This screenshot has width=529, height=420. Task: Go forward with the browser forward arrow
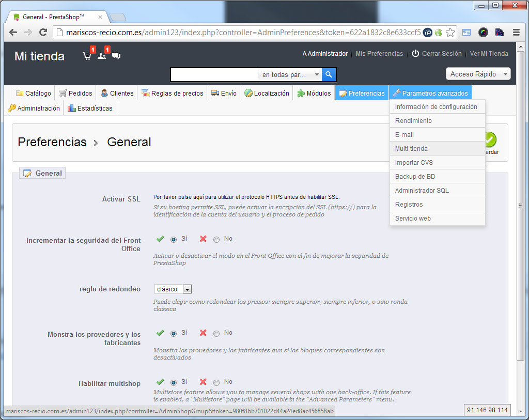click(28, 33)
